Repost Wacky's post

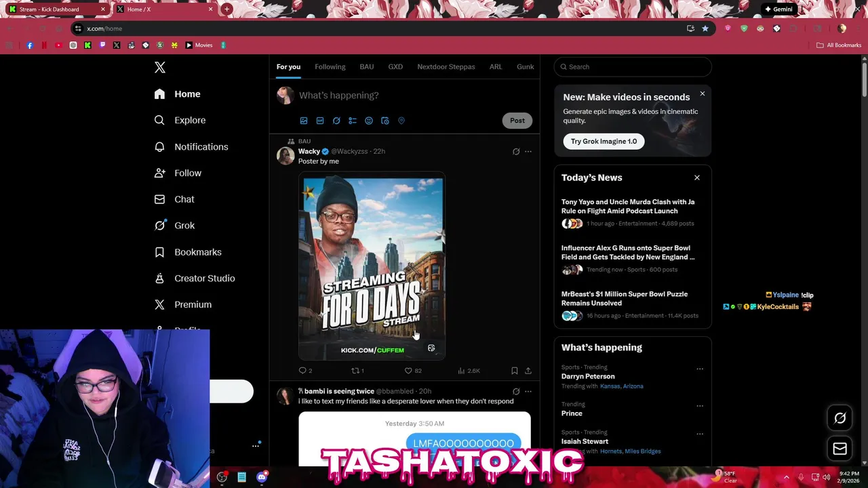[x=357, y=371]
